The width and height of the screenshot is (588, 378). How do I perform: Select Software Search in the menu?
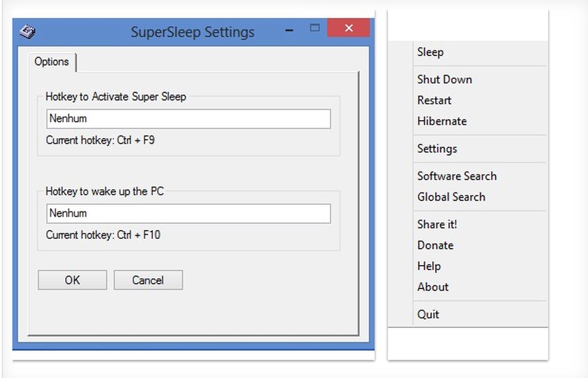[x=457, y=176]
